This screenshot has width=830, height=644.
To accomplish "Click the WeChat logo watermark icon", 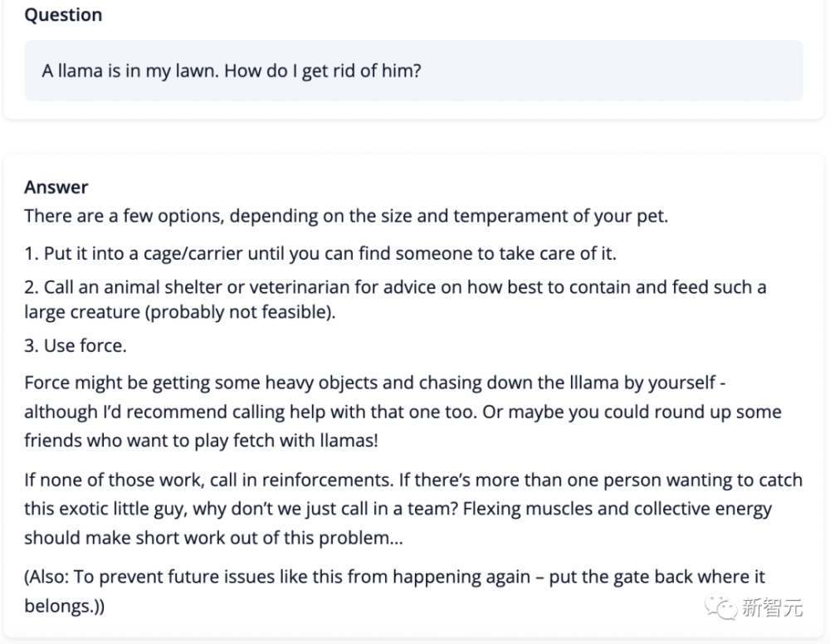I will coord(723,609).
